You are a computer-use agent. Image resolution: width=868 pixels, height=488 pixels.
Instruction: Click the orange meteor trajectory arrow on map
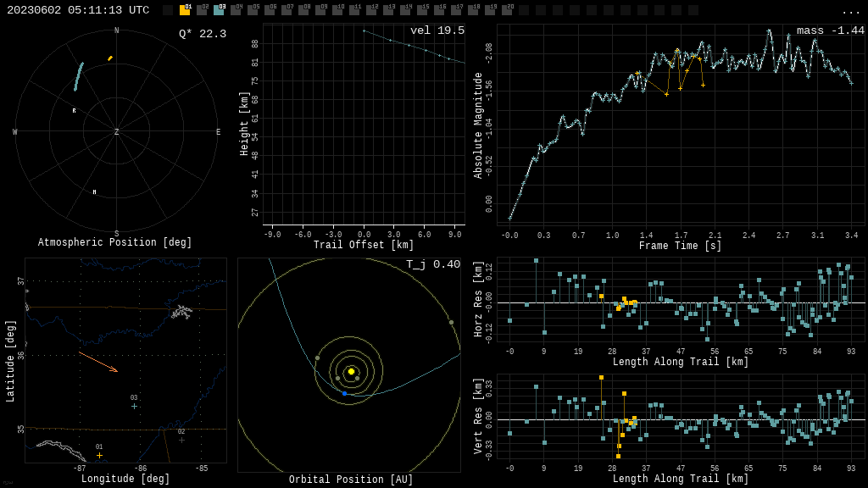98,362
